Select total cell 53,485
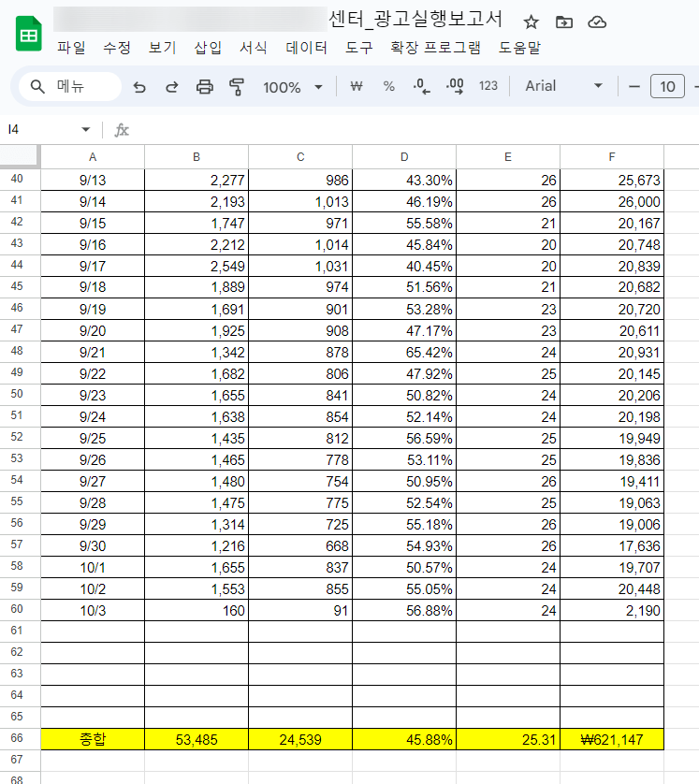The image size is (699, 784). 197,739
